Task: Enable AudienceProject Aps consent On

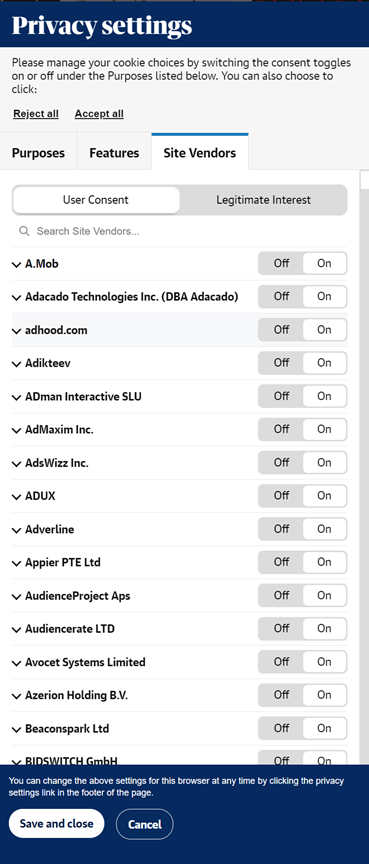Action: click(x=324, y=595)
